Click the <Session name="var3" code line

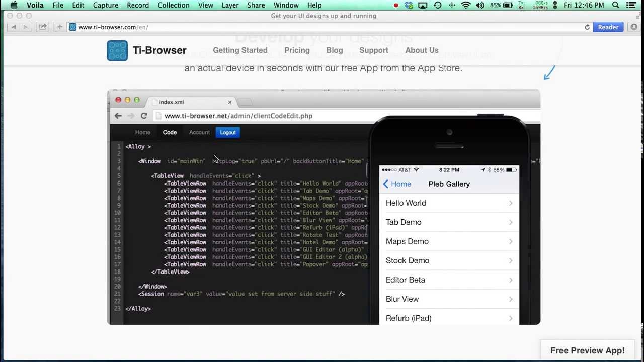pyautogui.click(x=242, y=294)
